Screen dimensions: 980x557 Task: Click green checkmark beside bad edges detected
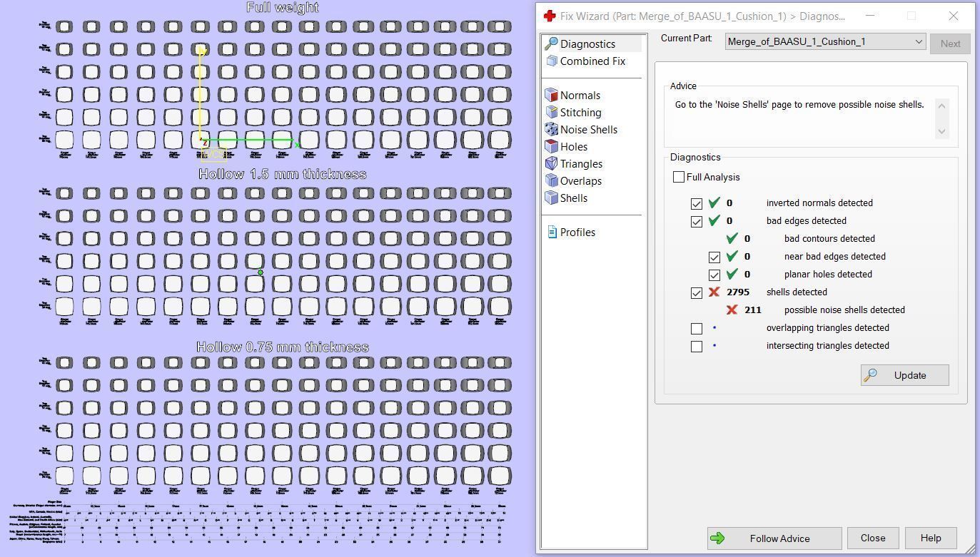pos(714,221)
